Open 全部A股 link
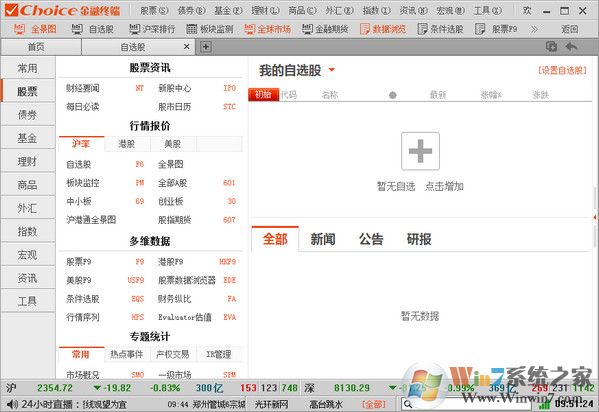The height and width of the screenshot is (412, 599). [x=173, y=183]
